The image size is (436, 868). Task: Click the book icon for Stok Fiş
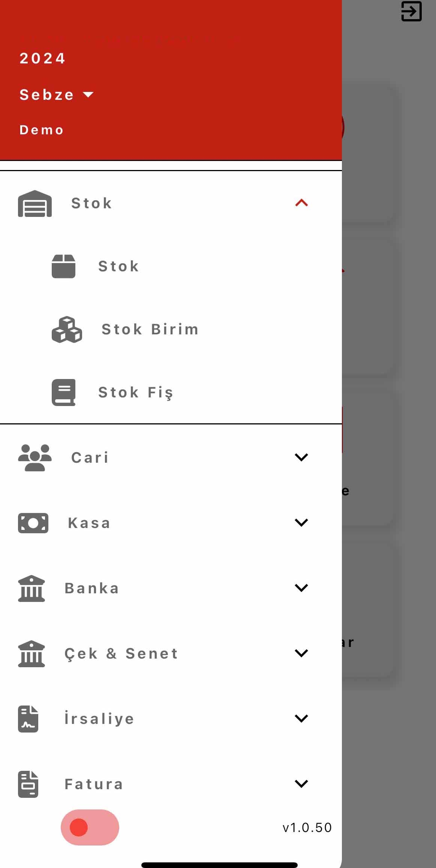[x=63, y=393]
